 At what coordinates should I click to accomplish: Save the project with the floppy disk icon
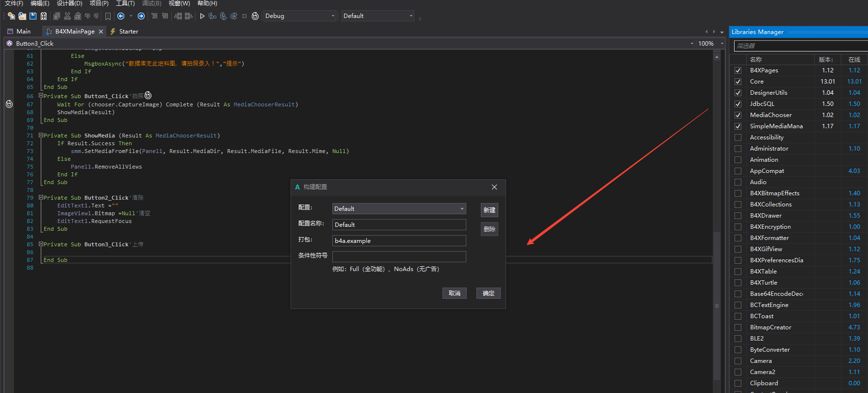point(33,16)
